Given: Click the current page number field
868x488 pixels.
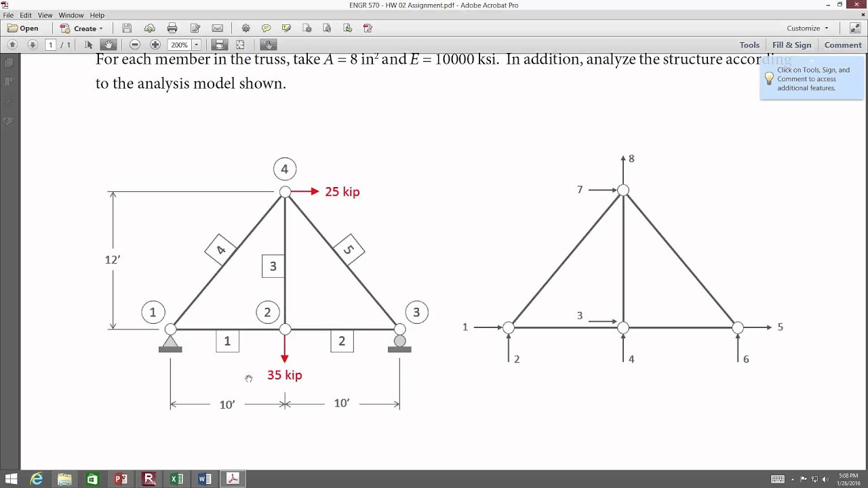Looking at the screenshot, I should pyautogui.click(x=50, y=45).
